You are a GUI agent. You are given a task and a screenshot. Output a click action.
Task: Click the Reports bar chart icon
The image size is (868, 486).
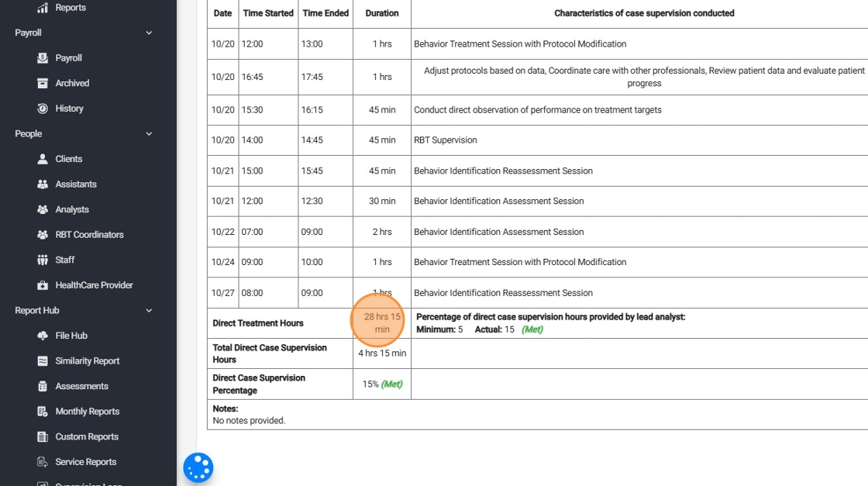click(43, 8)
